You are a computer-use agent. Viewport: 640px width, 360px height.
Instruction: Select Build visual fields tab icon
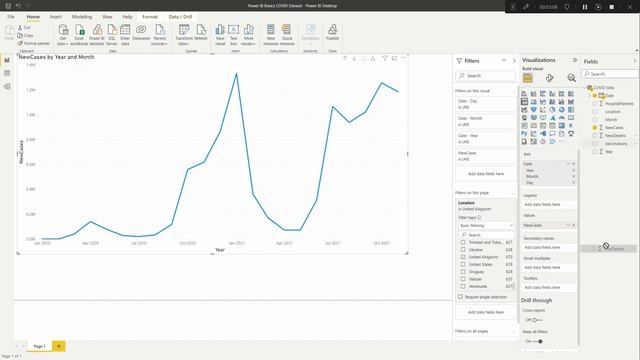pos(527,78)
